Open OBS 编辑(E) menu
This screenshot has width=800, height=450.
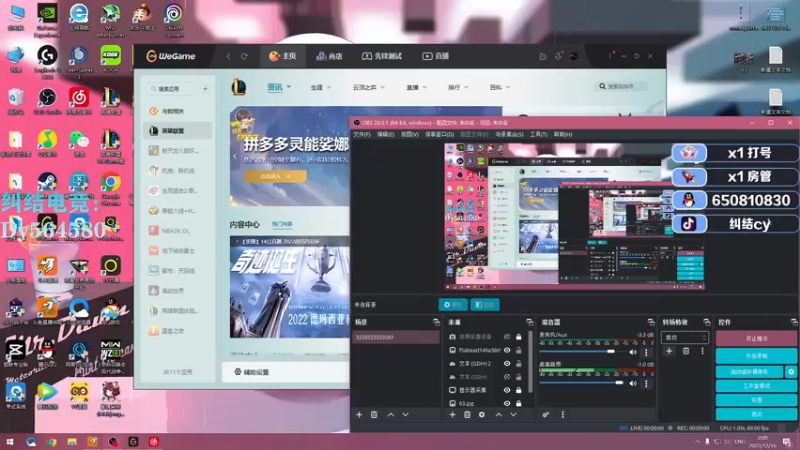[385, 134]
